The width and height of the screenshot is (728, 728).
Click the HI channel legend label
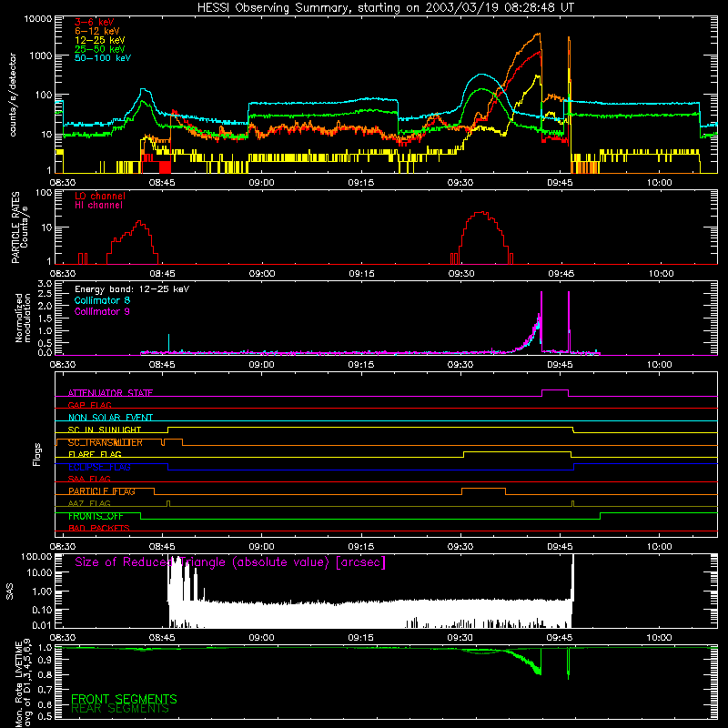(x=98, y=206)
